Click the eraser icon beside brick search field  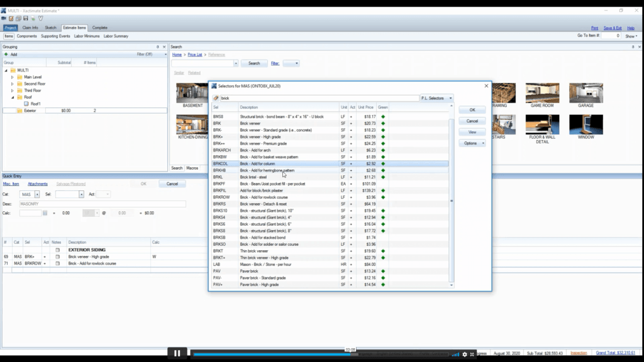(x=216, y=98)
